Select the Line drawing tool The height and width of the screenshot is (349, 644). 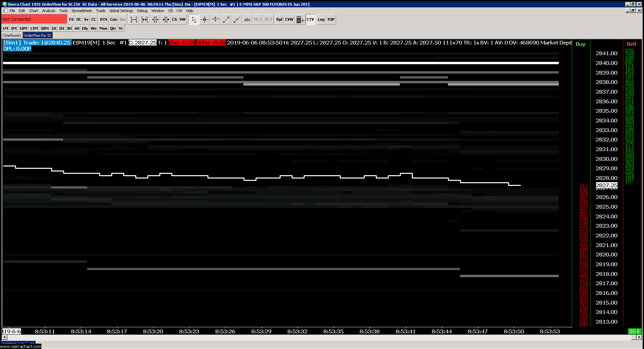pos(226,19)
